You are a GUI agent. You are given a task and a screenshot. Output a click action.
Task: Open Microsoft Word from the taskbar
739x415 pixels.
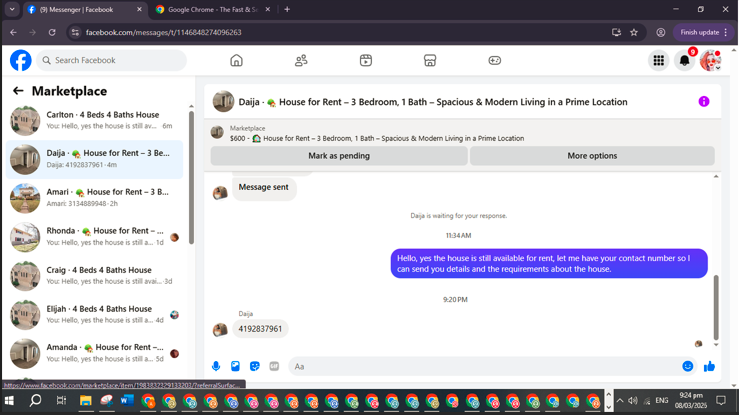click(x=127, y=401)
